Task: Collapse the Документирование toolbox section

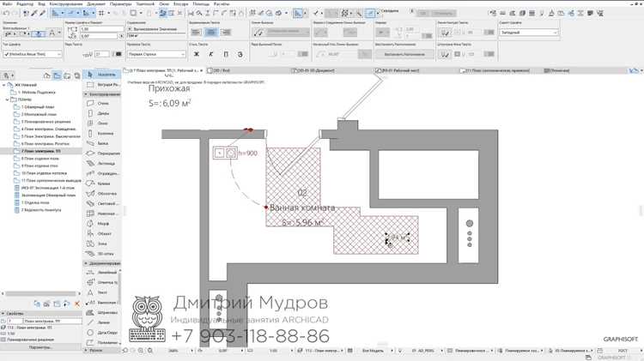Action: pyautogui.click(x=86, y=263)
